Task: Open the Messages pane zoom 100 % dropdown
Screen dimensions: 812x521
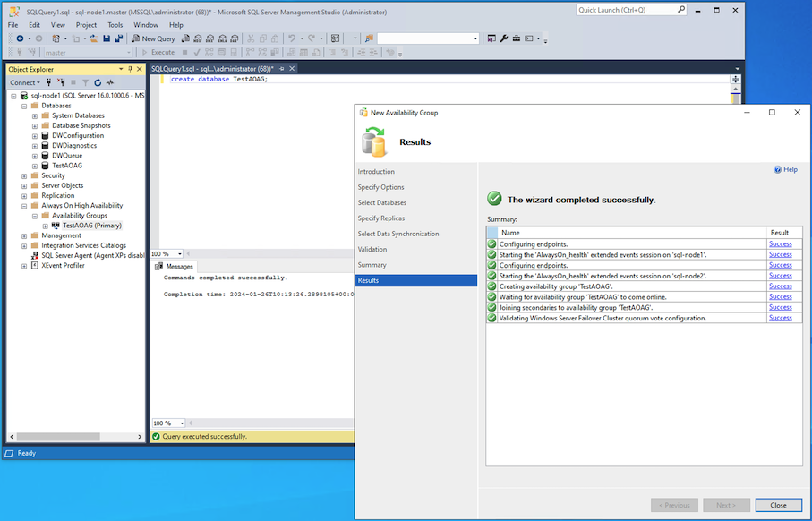Action: tap(182, 423)
